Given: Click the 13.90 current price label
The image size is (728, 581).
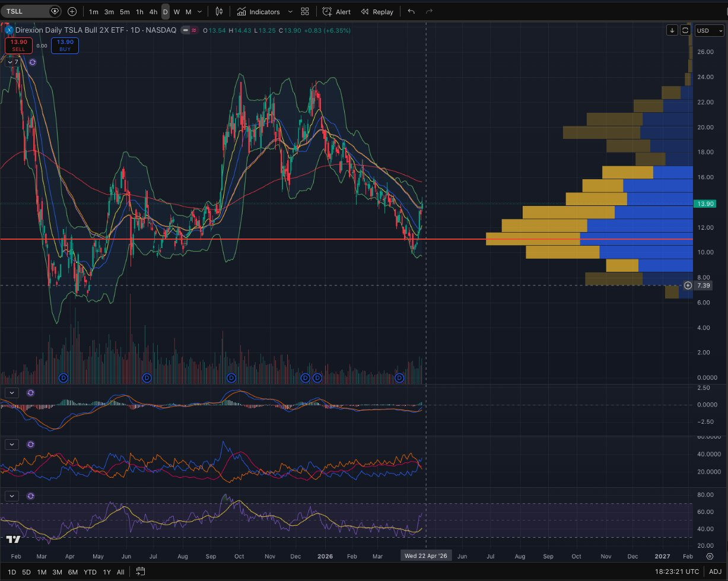Looking at the screenshot, I should pos(705,204).
